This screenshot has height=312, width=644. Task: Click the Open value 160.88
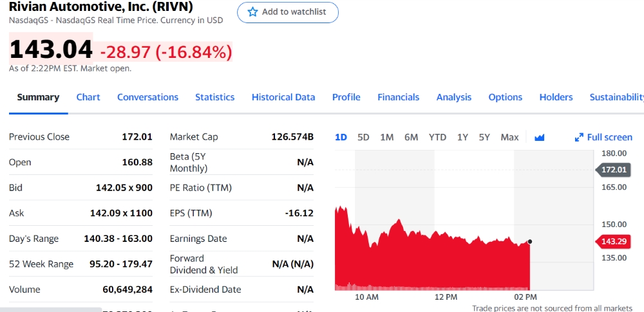(137, 163)
